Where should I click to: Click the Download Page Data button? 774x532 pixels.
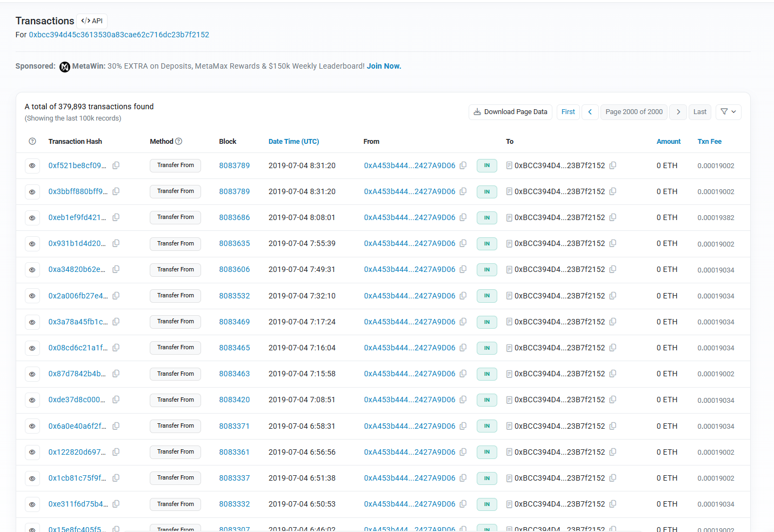pos(510,112)
